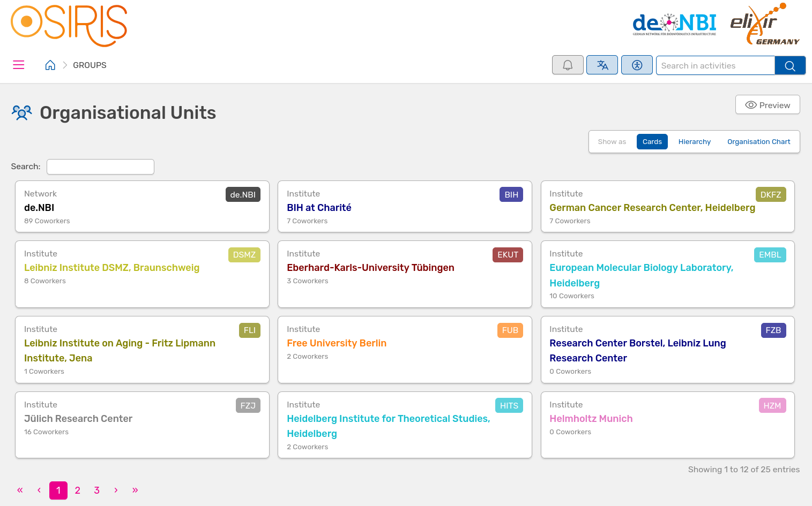Click the magnifier search button
This screenshot has height=506, width=812.
click(x=789, y=66)
